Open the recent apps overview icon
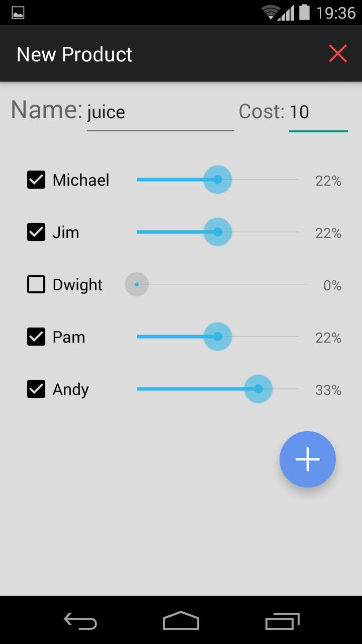 coord(282,621)
